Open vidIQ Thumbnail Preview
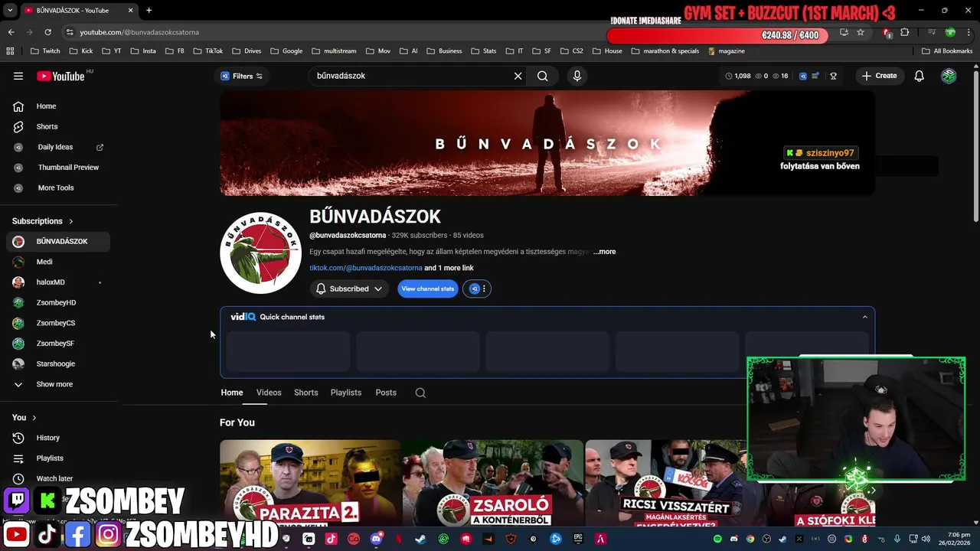This screenshot has width=980, height=551. tap(57, 167)
